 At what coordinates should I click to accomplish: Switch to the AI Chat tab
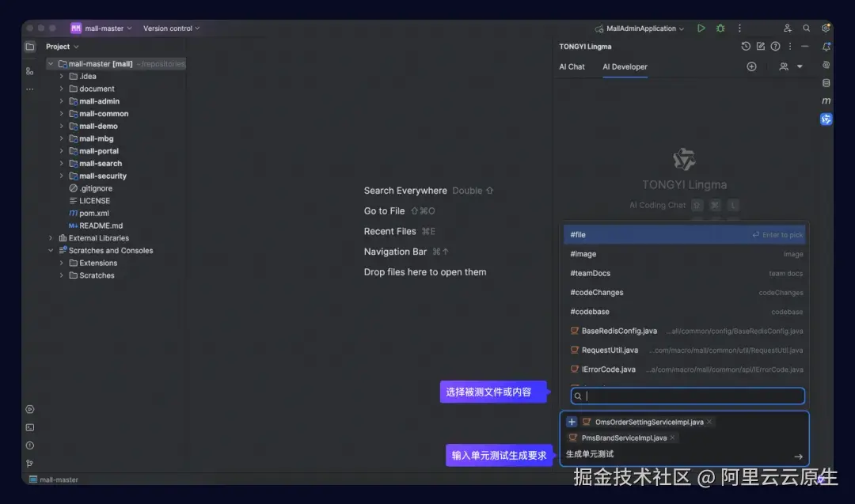572,66
